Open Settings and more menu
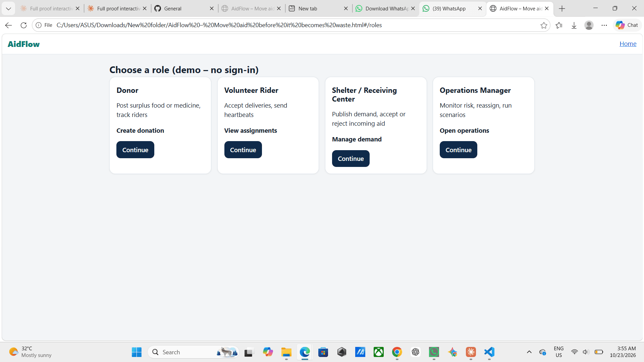This screenshot has width=644, height=362. [604, 25]
